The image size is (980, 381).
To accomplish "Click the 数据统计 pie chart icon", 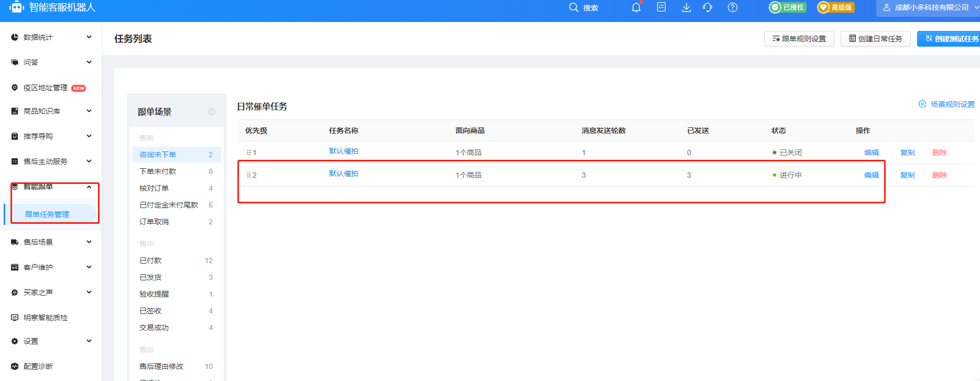I will 15,37.
